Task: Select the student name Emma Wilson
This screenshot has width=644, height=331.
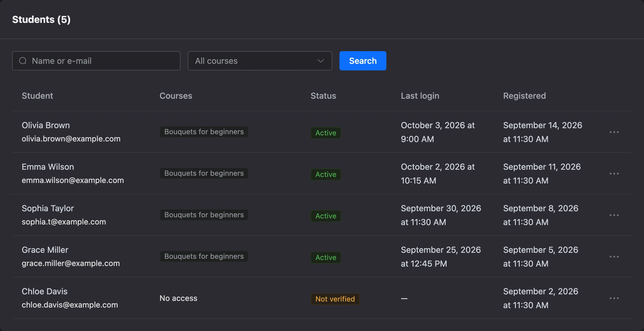Action: click(x=48, y=167)
